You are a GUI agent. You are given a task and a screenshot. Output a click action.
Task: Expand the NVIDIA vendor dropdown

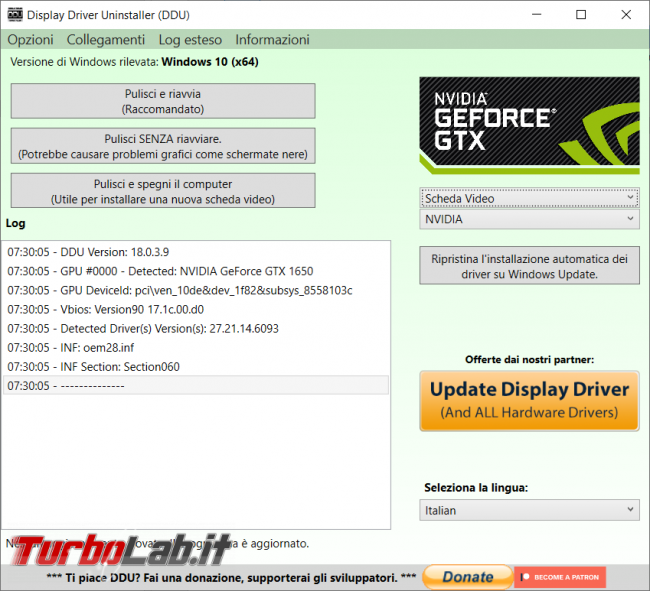pos(529,219)
